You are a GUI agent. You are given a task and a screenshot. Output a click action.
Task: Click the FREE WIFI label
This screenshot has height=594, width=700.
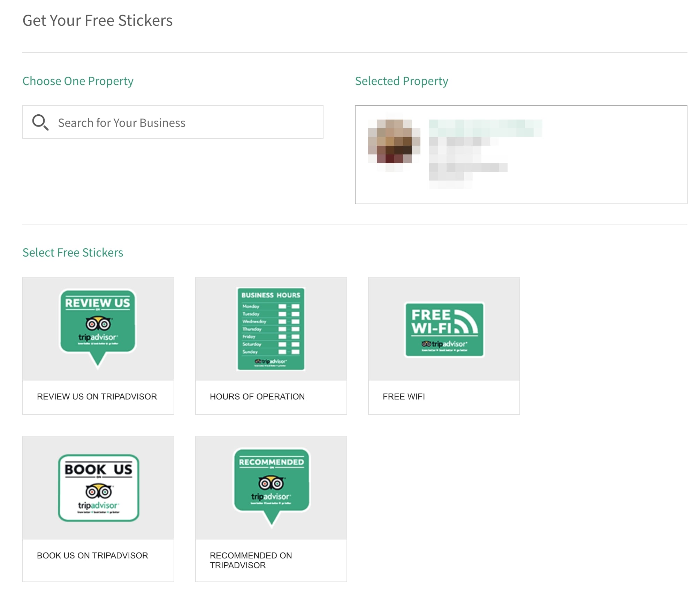(404, 397)
